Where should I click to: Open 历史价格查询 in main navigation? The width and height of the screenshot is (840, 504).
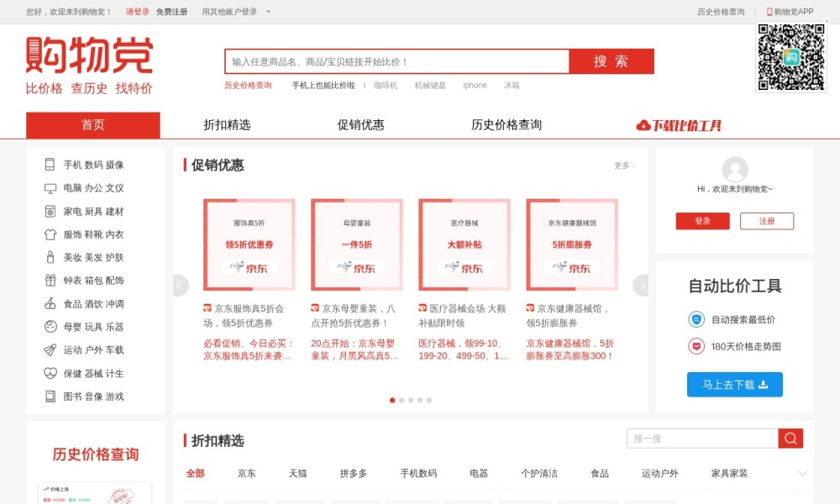click(x=507, y=125)
